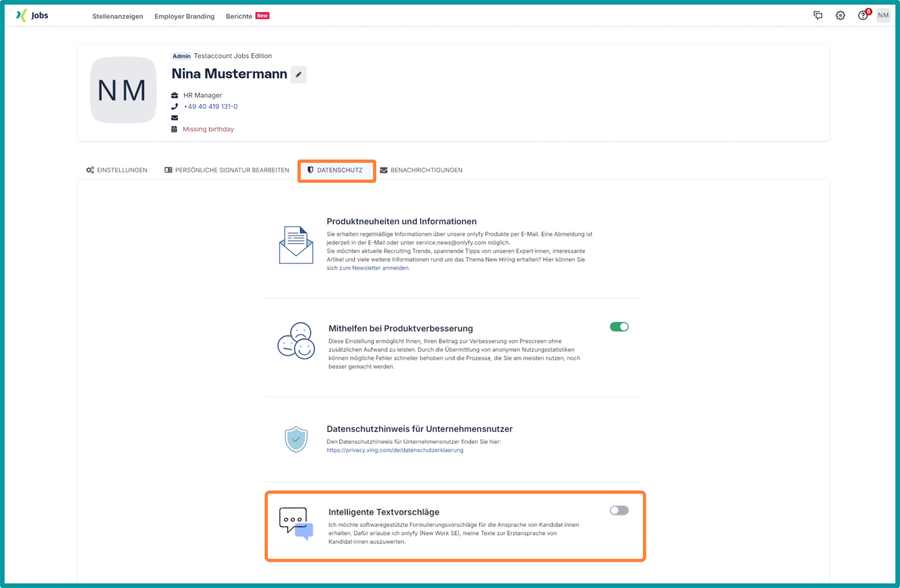Screen dimensions: 900x588
Task: Enable Intelligente Textvorschläge toggle
Action: [x=619, y=511]
